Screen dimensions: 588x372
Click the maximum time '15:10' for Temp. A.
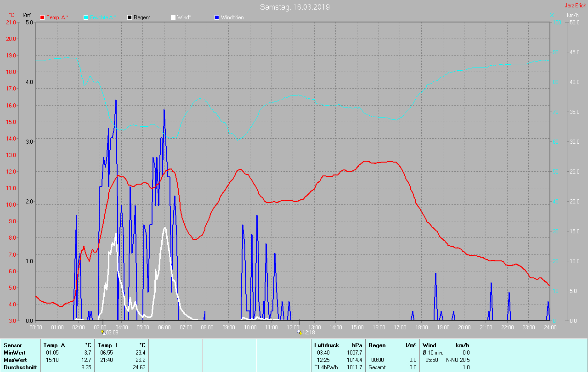(52, 360)
